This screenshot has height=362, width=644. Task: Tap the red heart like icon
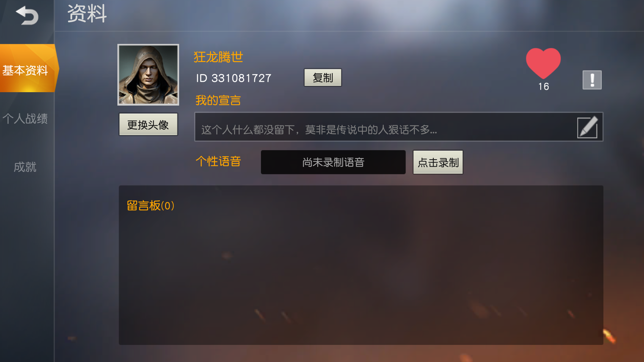[x=543, y=63]
